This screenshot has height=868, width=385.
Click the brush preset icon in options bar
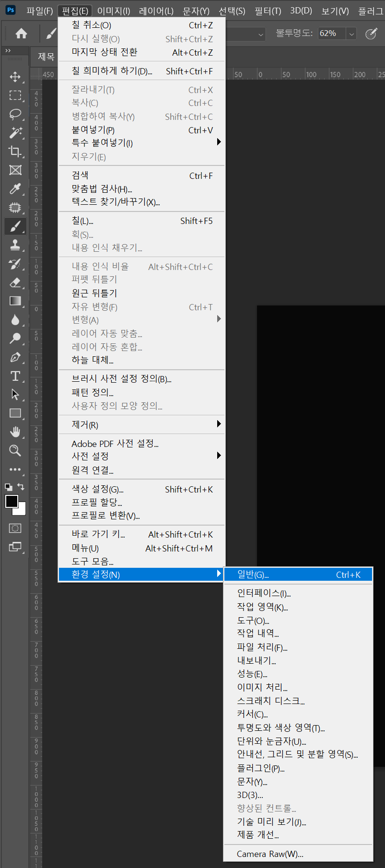[x=51, y=33]
